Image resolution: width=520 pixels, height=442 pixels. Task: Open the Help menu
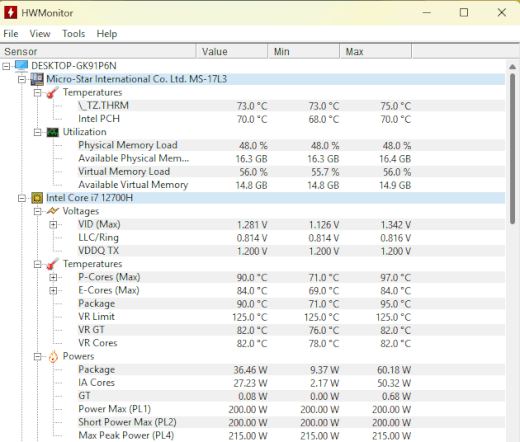point(107,34)
